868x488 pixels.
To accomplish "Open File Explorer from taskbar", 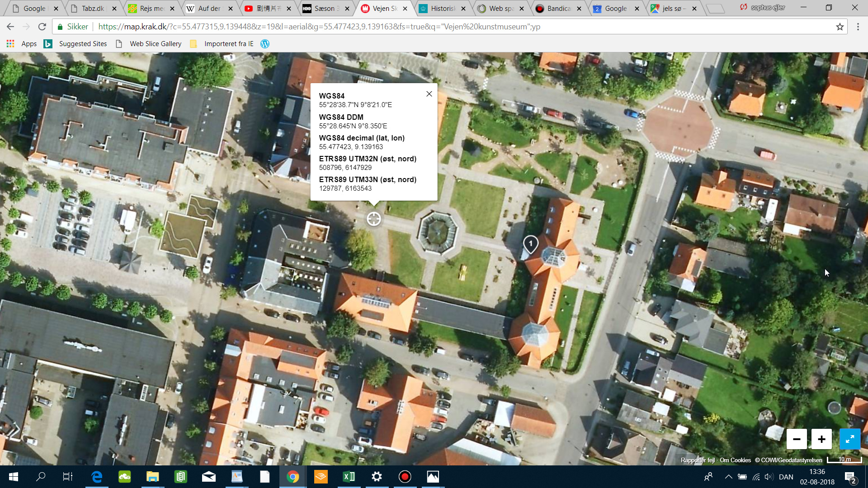I will [152, 477].
